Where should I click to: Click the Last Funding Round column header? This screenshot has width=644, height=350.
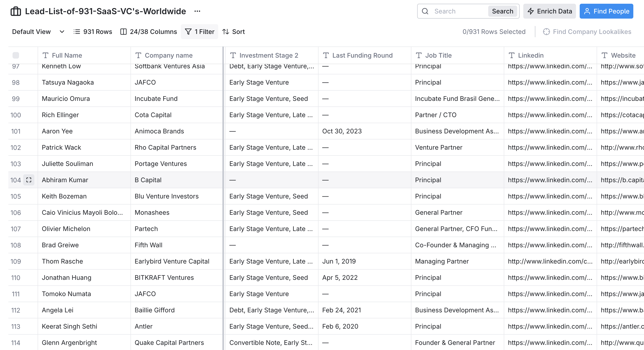[x=362, y=55]
